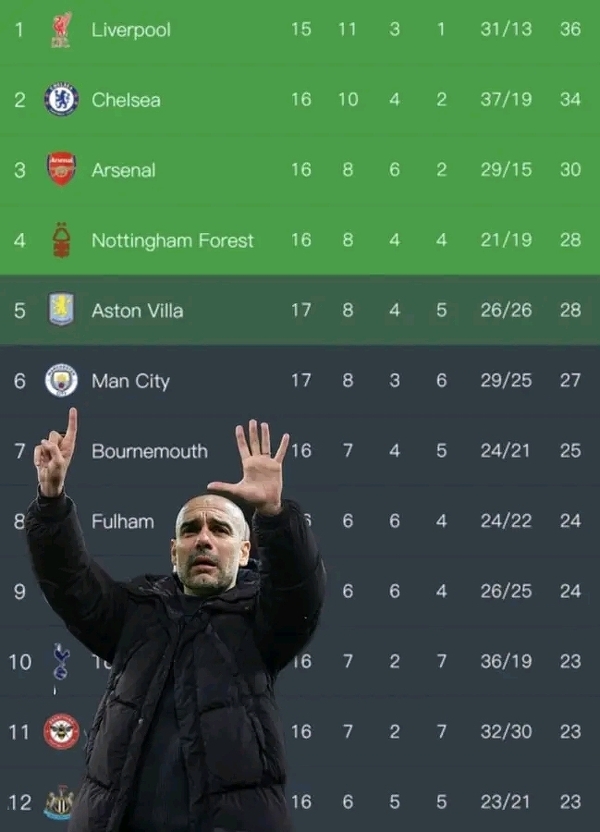Open the Bournemouth team name
The image size is (600, 832).
click(149, 451)
